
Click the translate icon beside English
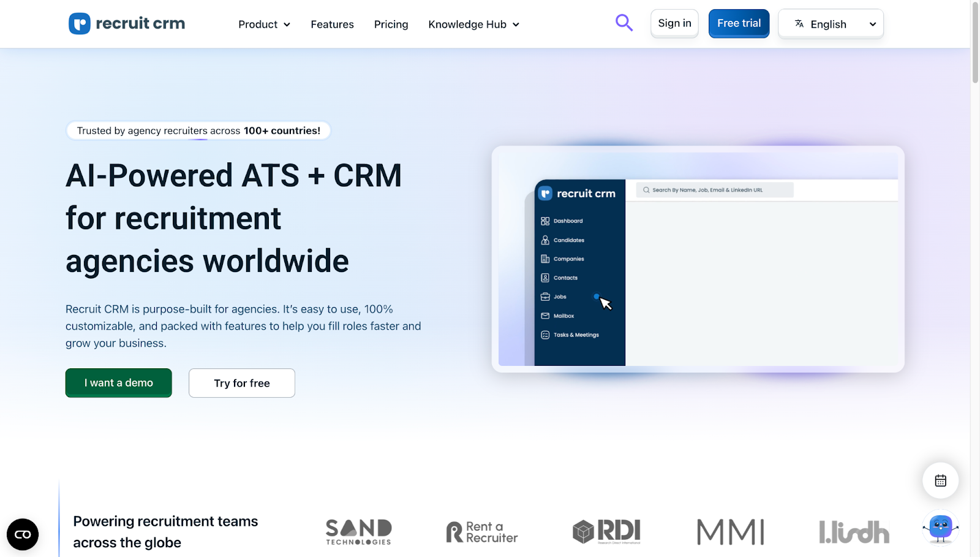pyautogui.click(x=799, y=24)
